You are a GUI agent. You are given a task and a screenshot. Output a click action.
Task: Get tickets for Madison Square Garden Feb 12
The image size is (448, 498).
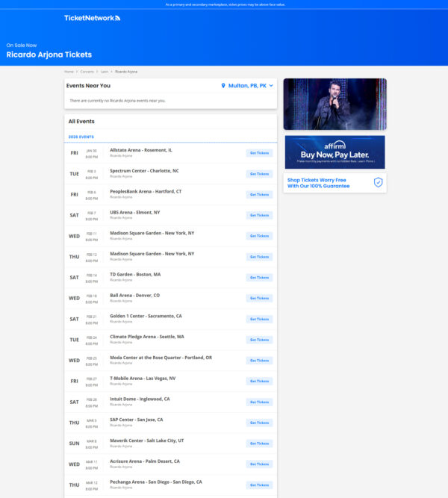point(259,257)
